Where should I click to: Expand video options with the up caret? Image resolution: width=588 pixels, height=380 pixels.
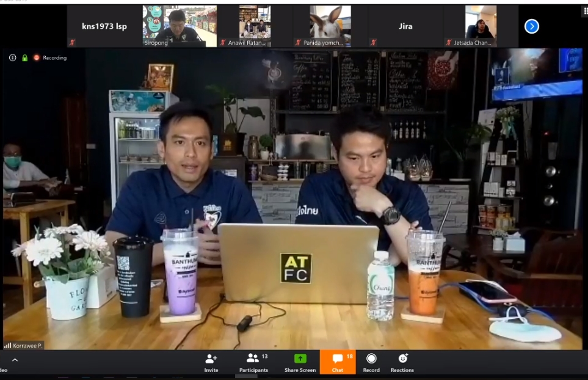click(15, 360)
